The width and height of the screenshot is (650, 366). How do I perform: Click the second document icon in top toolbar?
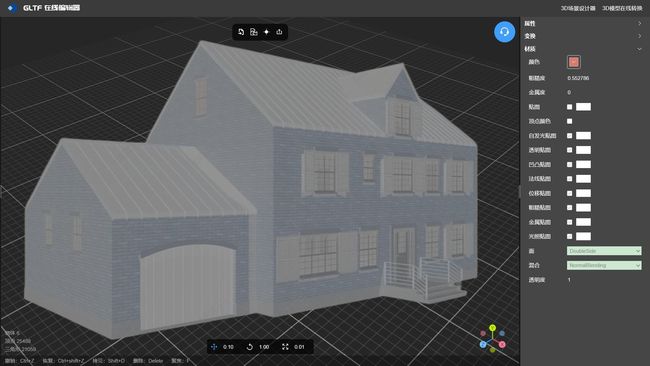254,32
